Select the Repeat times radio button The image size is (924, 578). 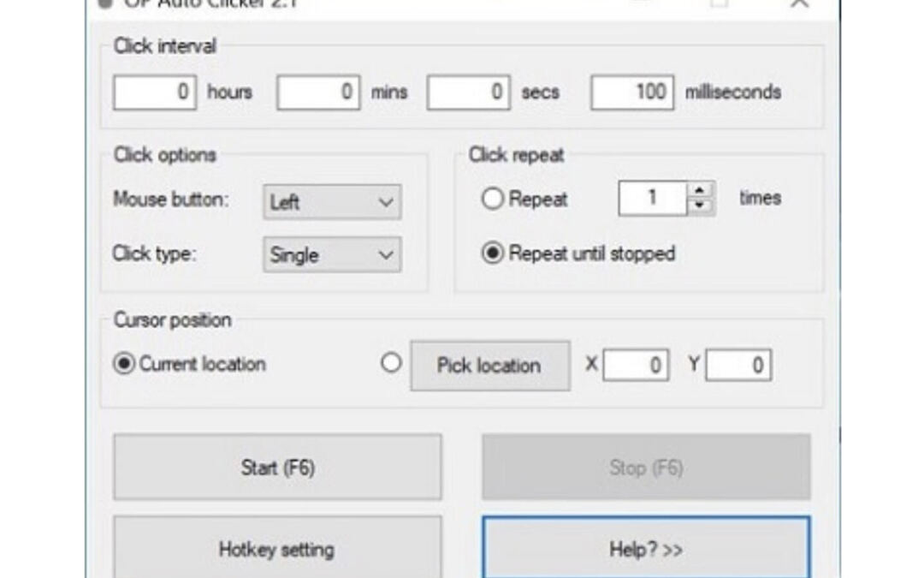[x=493, y=200]
